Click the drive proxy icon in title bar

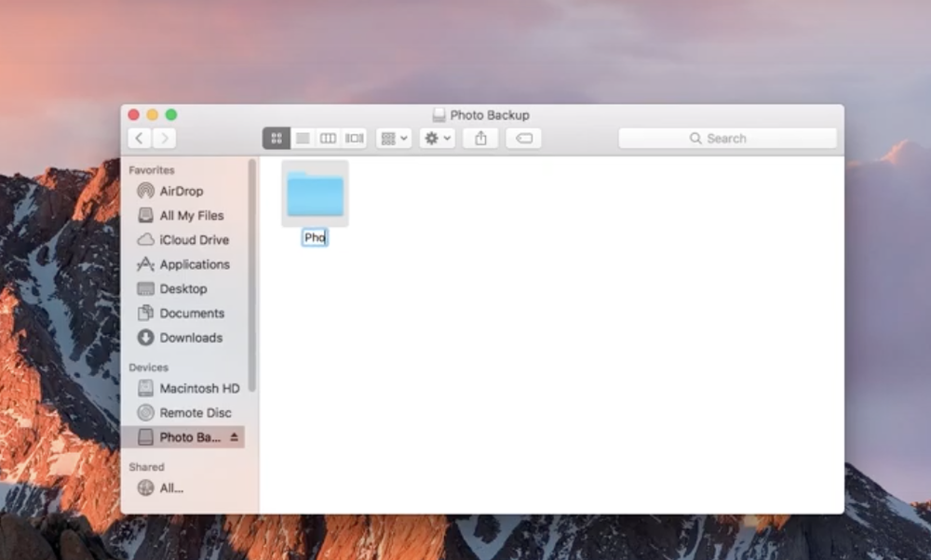point(439,115)
